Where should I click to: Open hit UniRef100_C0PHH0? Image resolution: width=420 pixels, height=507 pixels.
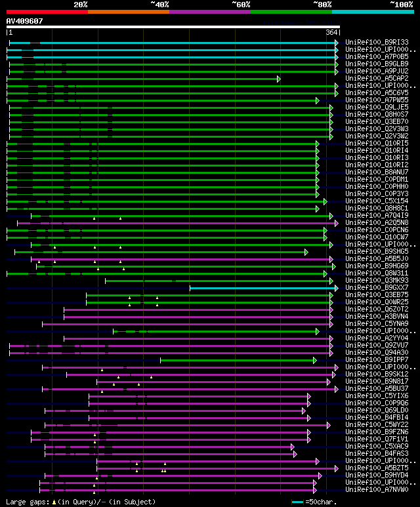click(x=377, y=187)
